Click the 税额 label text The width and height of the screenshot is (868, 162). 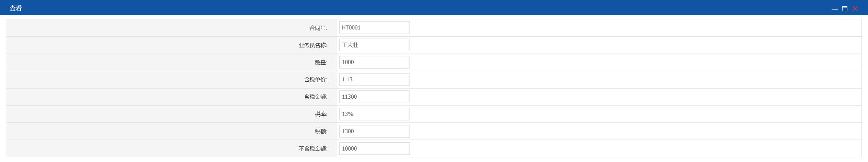321,132
